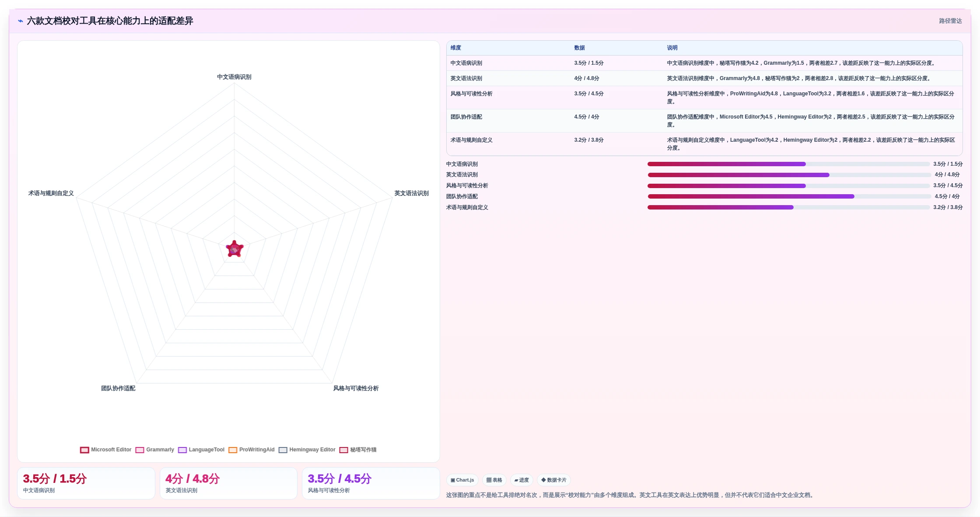980x517 pixels.
Task: Click the 团队协作适配 progress bar
Action: [789, 197]
